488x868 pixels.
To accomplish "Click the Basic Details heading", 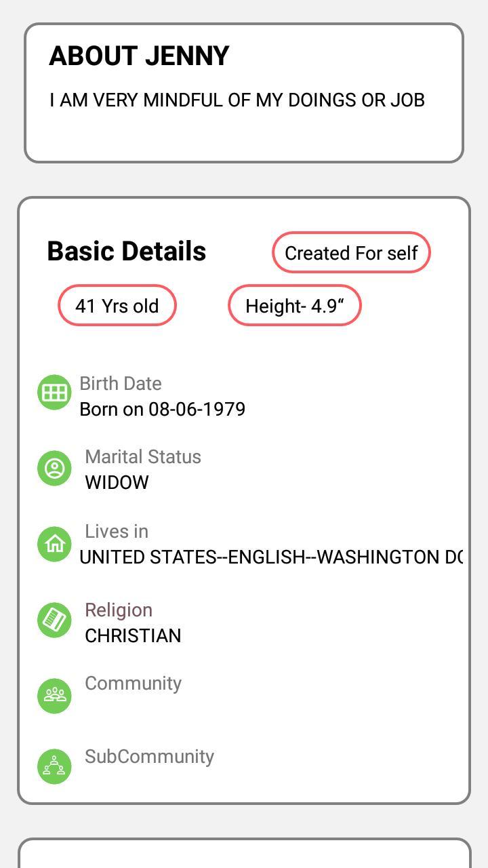I will tap(126, 250).
